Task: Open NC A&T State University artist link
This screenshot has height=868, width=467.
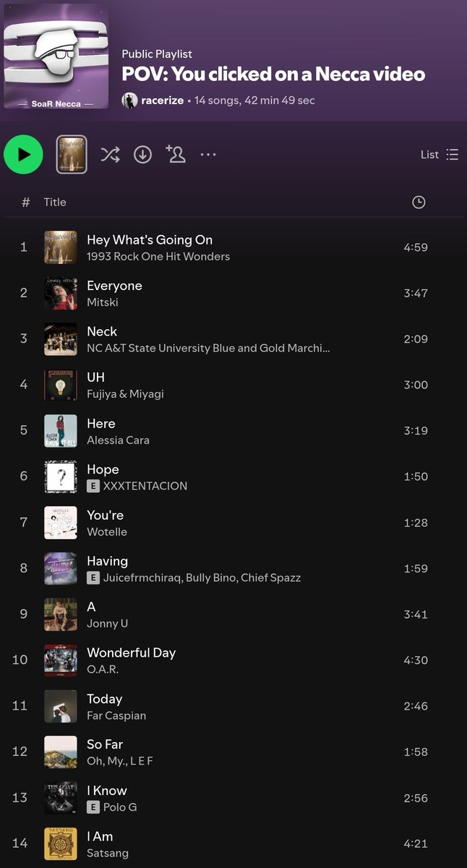Action: [x=208, y=348]
